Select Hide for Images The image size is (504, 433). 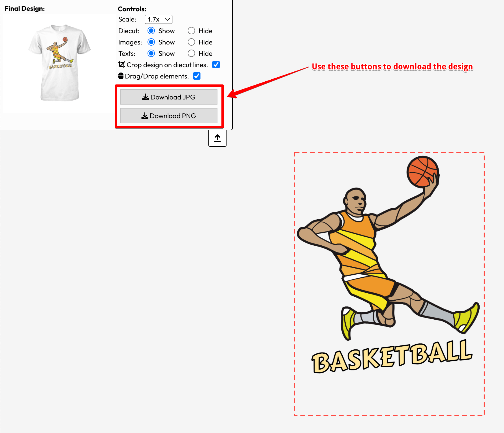tap(191, 42)
